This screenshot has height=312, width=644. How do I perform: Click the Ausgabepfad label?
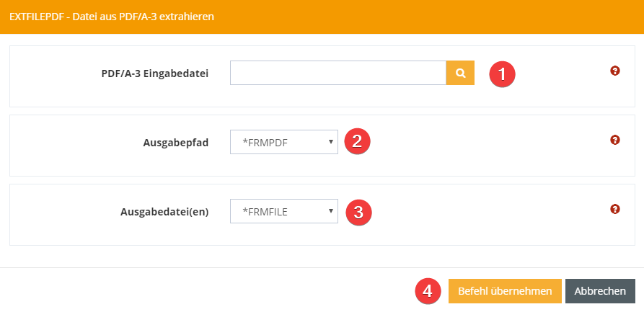176,143
